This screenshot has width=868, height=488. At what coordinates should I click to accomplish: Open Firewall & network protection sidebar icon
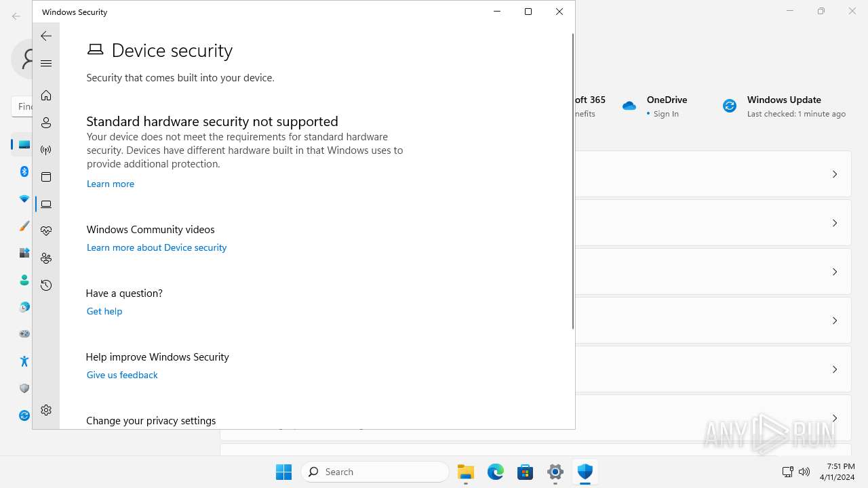pos(46,150)
